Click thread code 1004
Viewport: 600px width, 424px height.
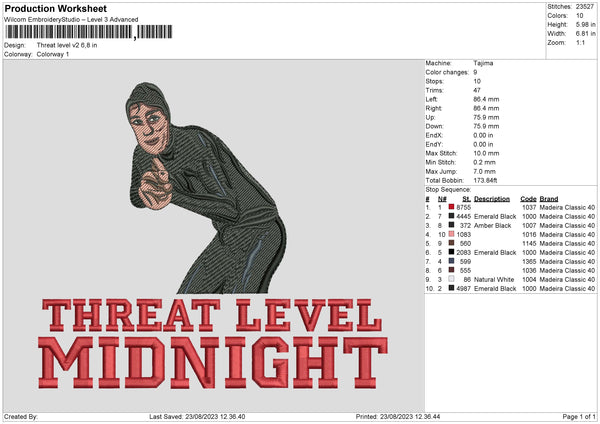(529, 279)
